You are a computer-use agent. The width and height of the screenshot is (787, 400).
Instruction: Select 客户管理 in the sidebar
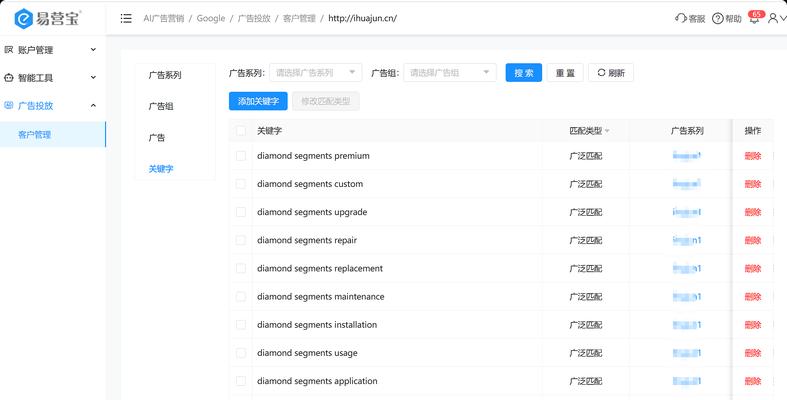[x=53, y=135]
